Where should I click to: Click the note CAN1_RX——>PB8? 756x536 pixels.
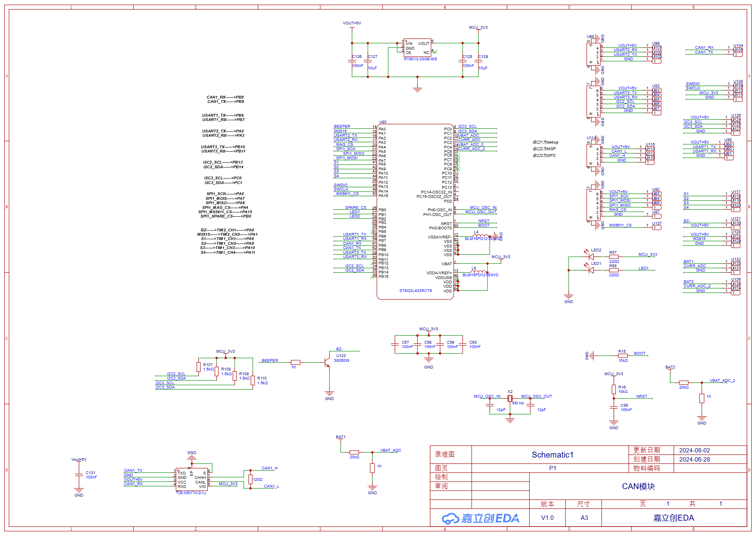pyautogui.click(x=225, y=97)
